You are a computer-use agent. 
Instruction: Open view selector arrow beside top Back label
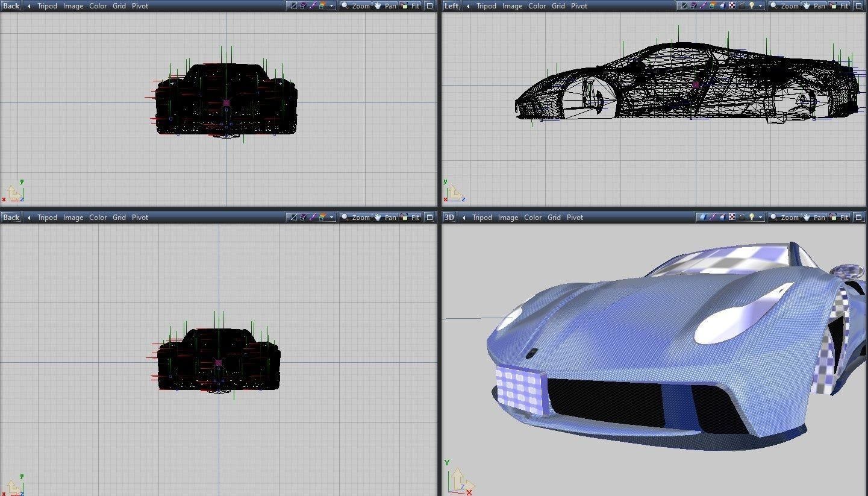point(29,6)
